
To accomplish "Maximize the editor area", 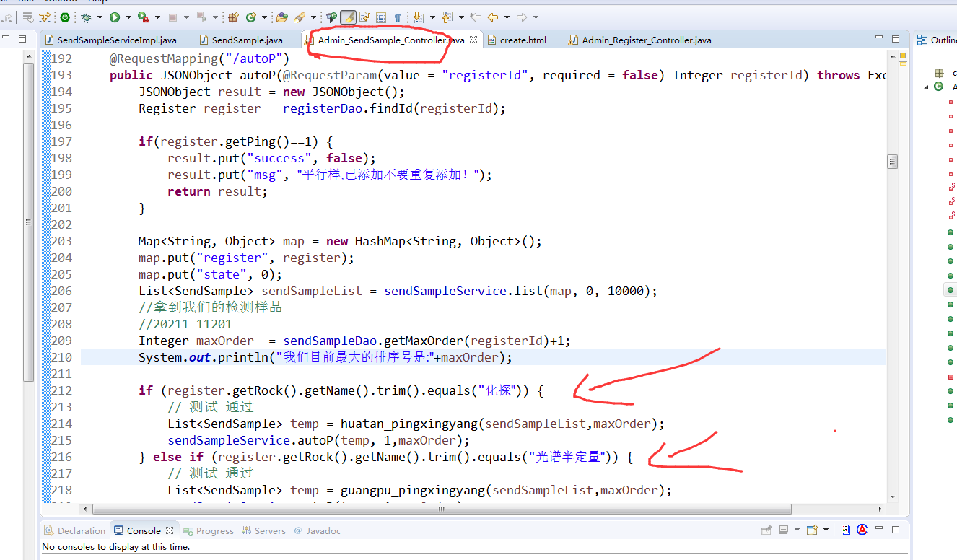I will click(x=896, y=39).
